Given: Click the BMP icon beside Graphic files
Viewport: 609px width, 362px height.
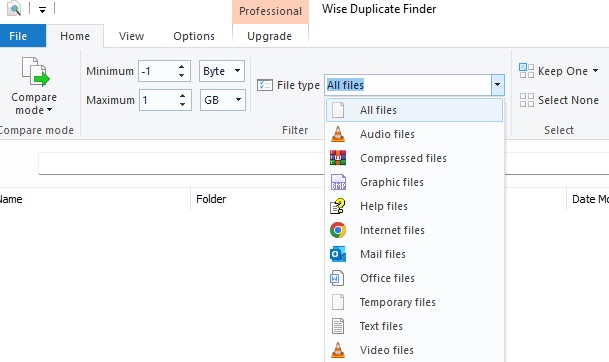Looking at the screenshot, I should (338, 182).
